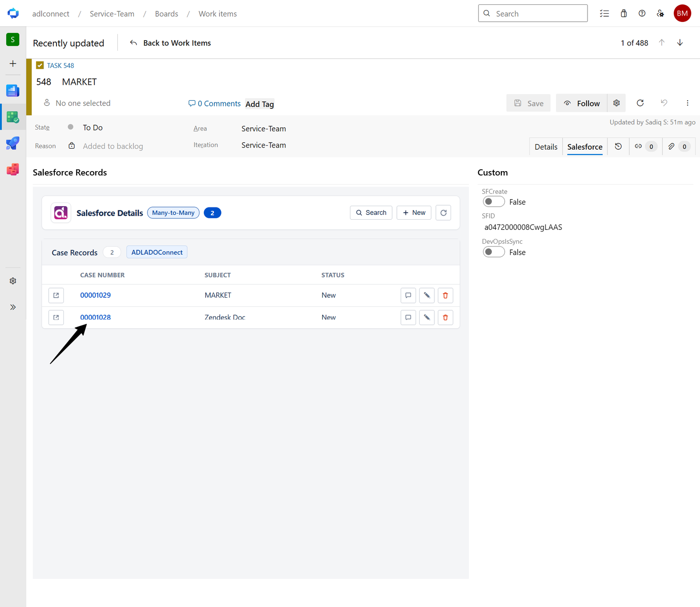Open comments for case 00001028
The image size is (700, 607).
[x=408, y=317]
